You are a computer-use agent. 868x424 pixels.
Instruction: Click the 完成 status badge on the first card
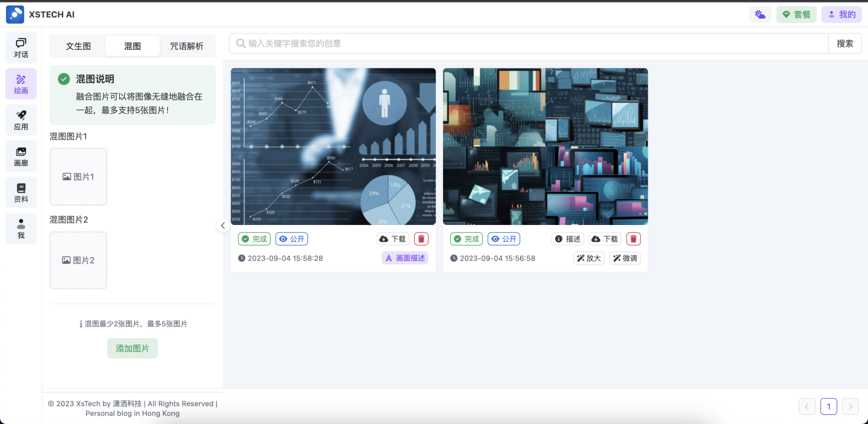coord(254,239)
